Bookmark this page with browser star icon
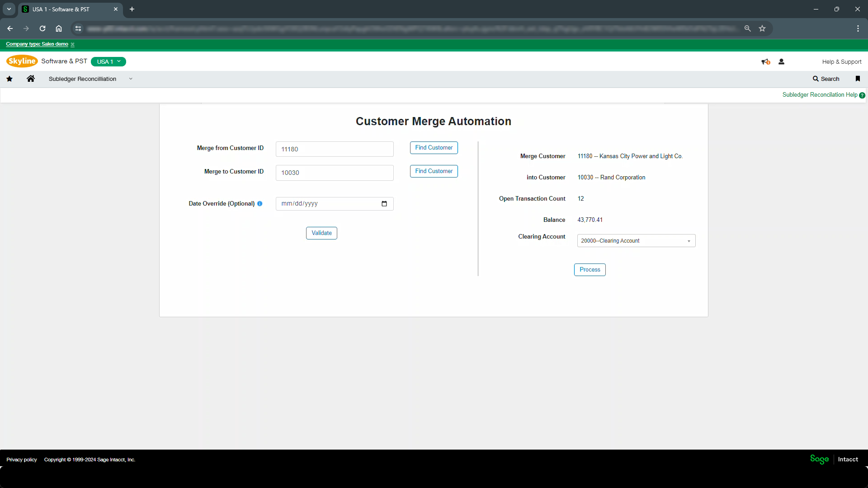 tap(762, 28)
